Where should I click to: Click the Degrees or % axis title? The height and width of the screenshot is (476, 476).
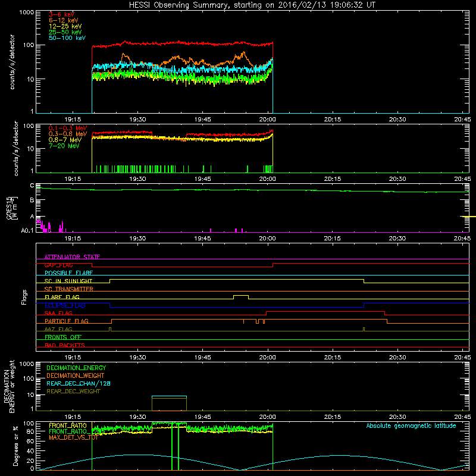click(15, 446)
